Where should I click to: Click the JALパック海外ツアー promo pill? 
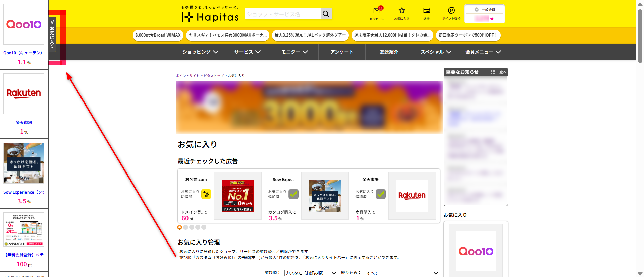310,35
